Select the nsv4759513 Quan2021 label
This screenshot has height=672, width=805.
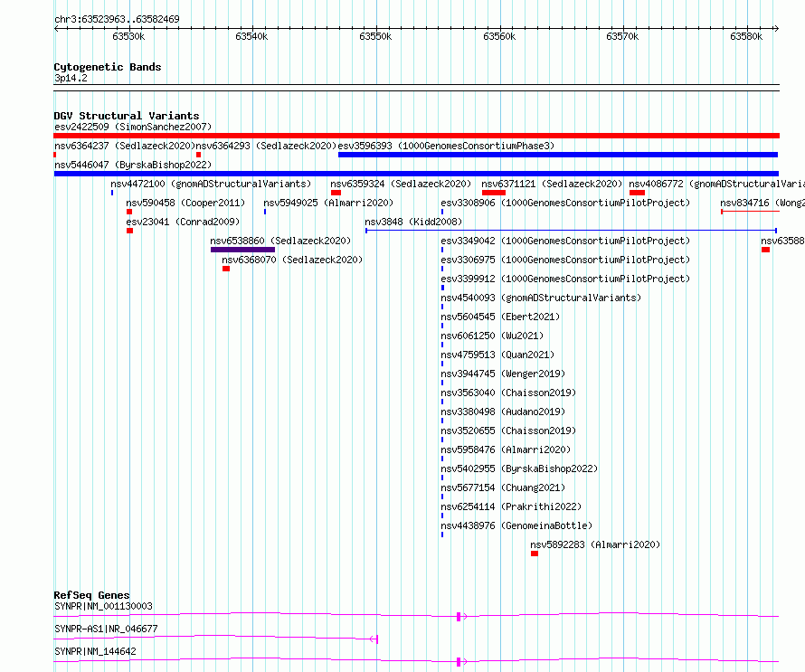(498, 355)
